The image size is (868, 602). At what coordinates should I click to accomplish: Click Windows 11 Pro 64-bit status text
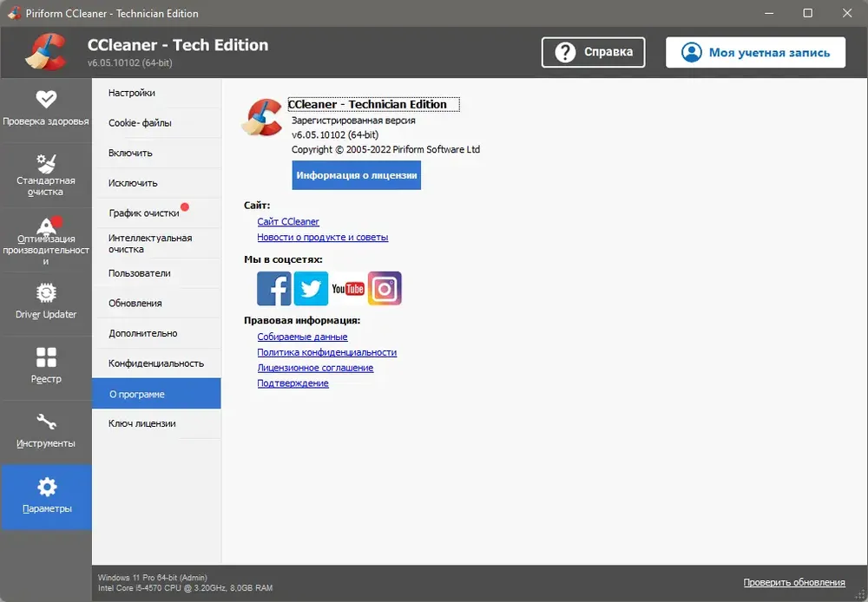point(153,577)
